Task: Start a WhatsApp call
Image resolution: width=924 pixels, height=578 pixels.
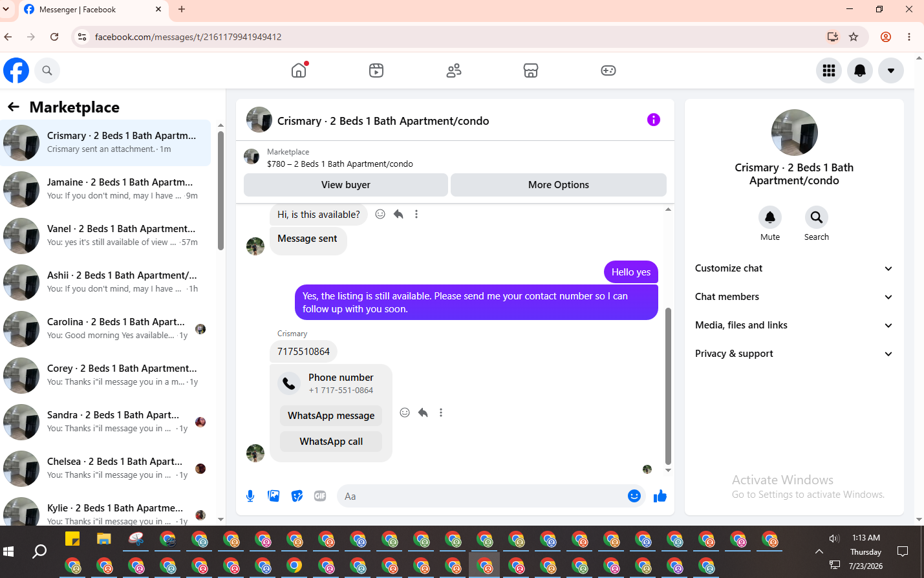Action: click(x=331, y=442)
